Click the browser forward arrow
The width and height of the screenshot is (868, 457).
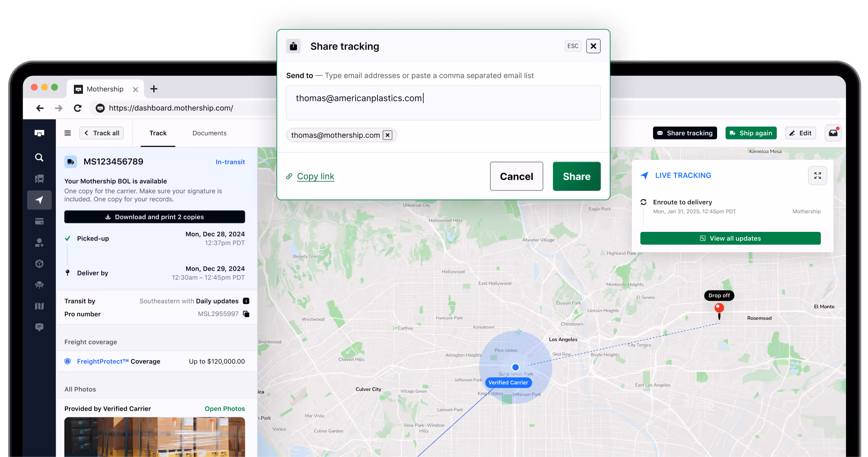click(x=59, y=108)
